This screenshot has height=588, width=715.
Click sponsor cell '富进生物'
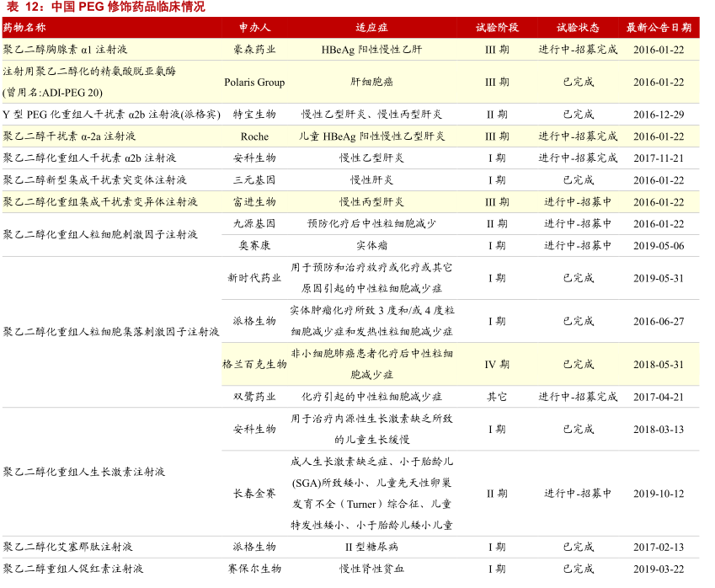(254, 201)
